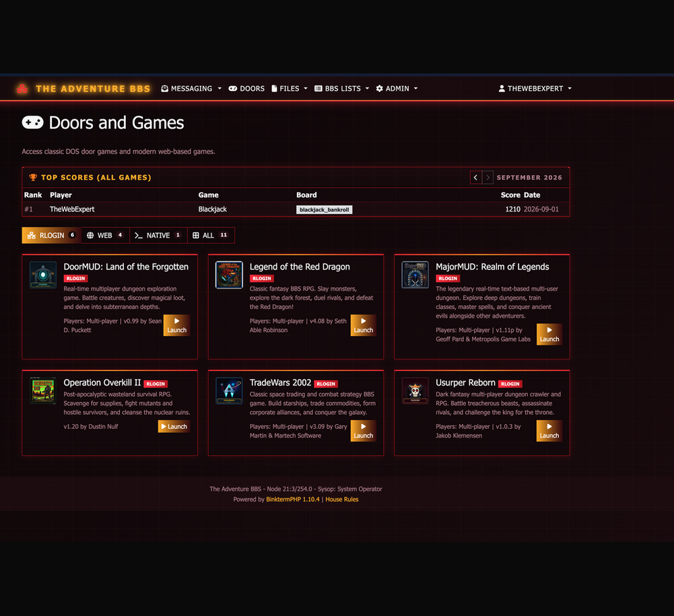Open the BBS Lists dropdown
674x616 pixels.
coord(342,89)
